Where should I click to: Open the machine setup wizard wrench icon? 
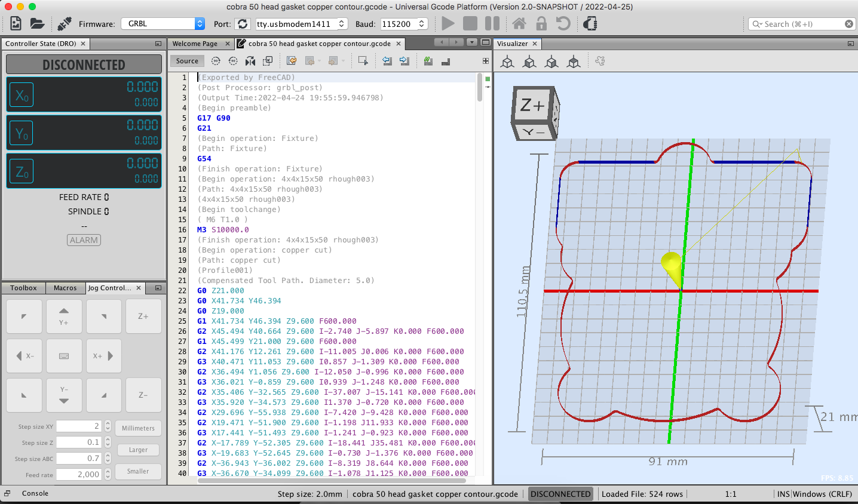(65, 23)
